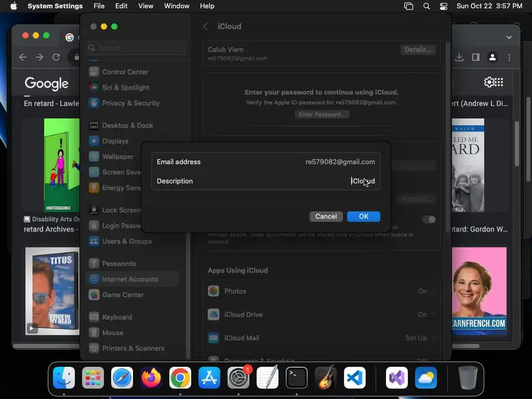Open iCloud Mail Set Up chevron
Screen dimensions: 532x399
pos(434,338)
